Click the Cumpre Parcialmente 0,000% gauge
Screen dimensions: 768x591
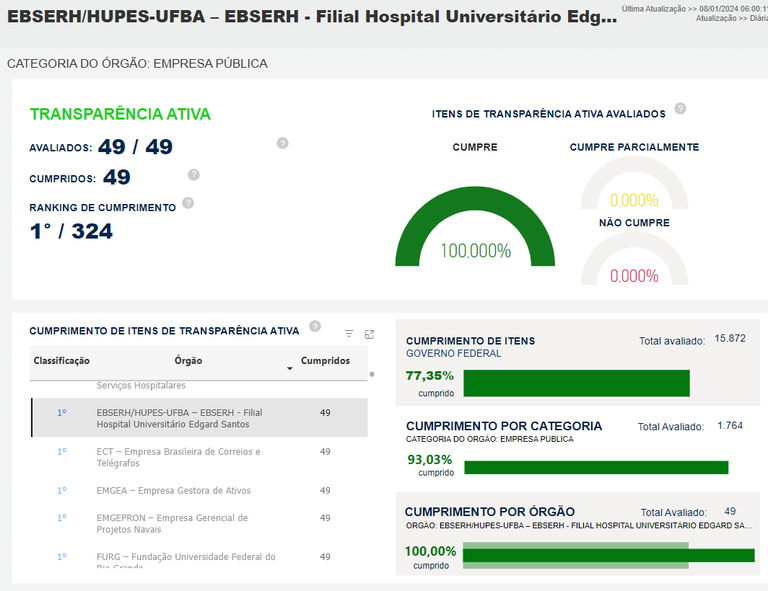634,184
